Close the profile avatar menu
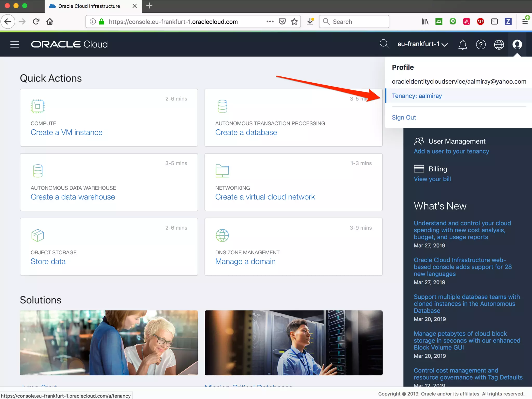Image resolution: width=532 pixels, height=399 pixels. [x=517, y=44]
